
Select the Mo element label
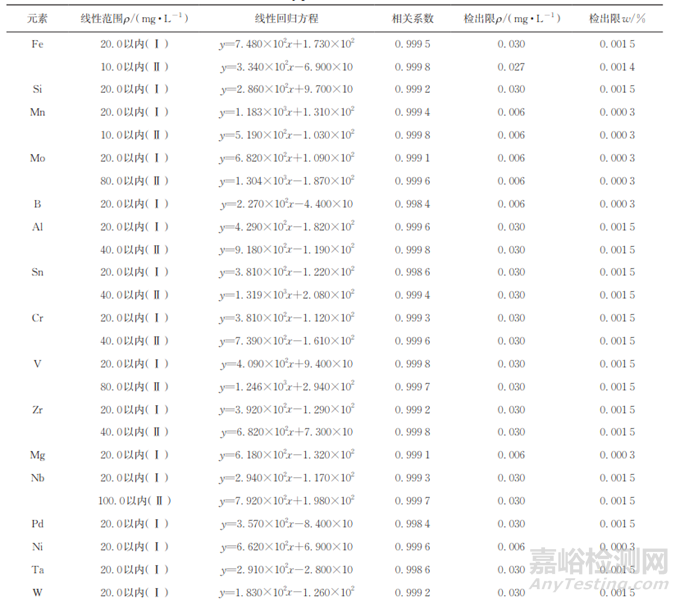tap(37, 158)
